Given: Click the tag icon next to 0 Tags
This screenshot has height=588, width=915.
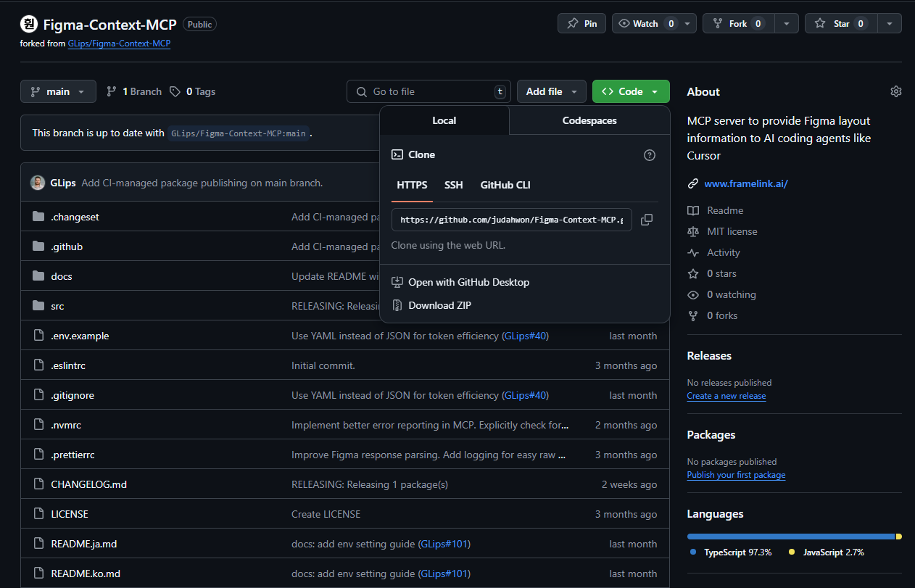Looking at the screenshot, I should (175, 91).
